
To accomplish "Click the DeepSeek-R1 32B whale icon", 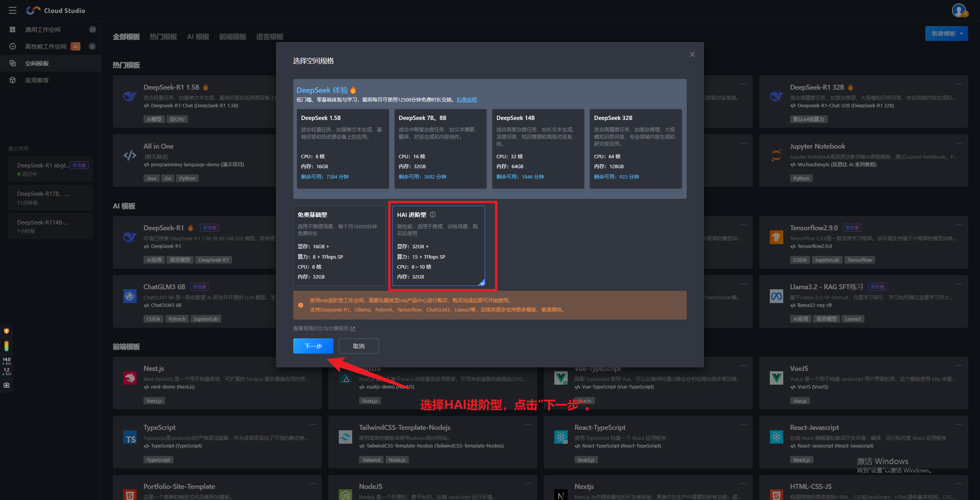I will pos(776,96).
